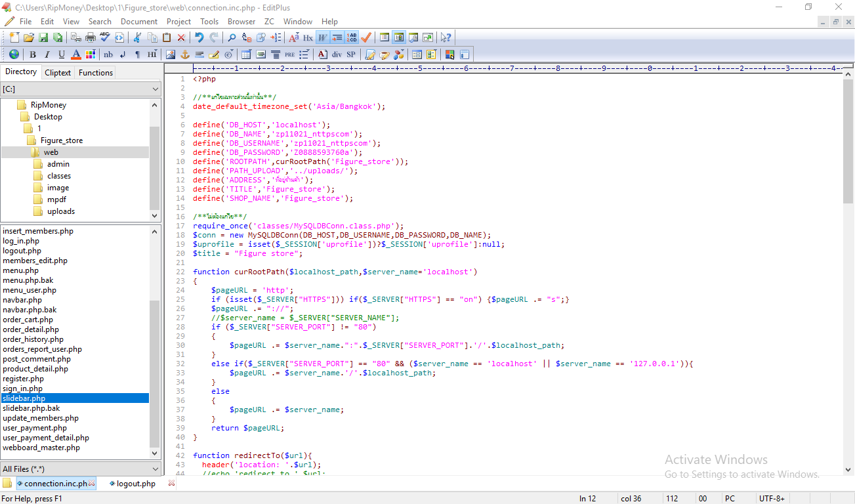Screen dimensions: 855x504
Task: Cut selection with the scissors icon
Action: 136,37
